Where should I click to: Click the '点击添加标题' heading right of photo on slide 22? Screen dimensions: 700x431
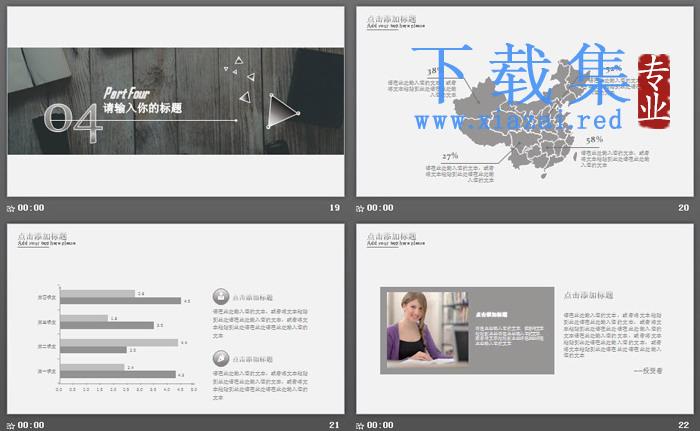(588, 295)
